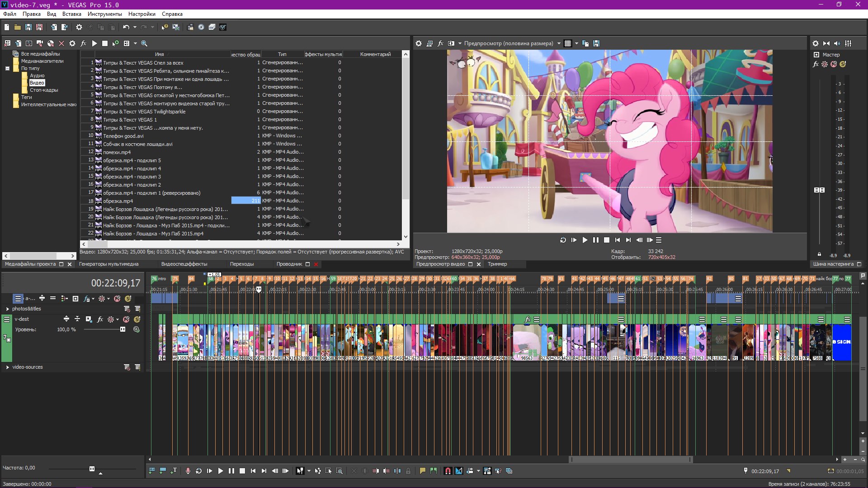Open the preview quality dropdown
Viewport: 868px width, 488px height.
[559, 43]
